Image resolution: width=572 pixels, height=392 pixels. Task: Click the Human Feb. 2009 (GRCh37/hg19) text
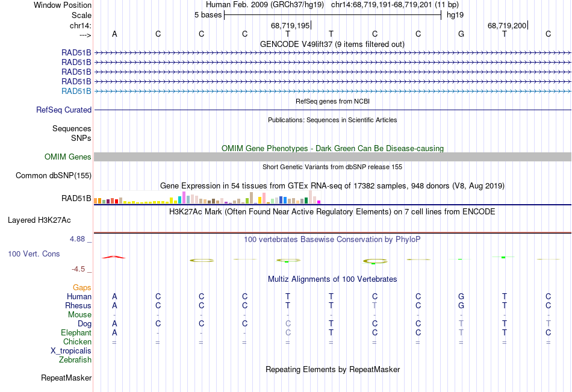(265, 5)
